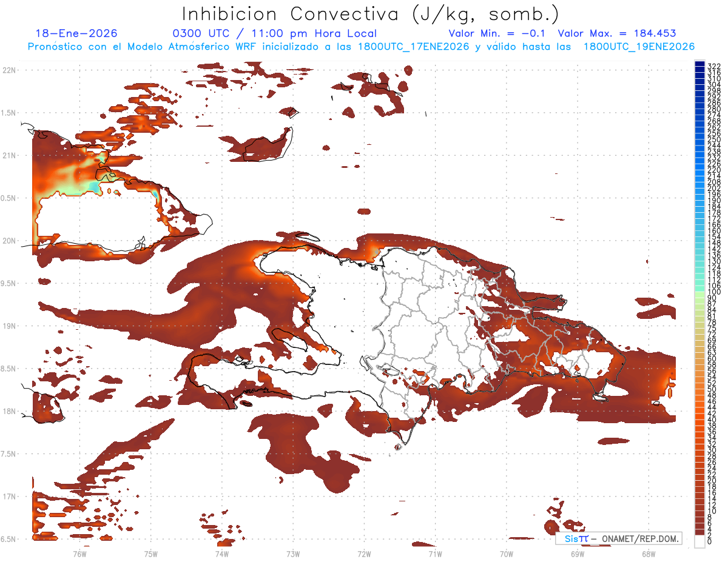Viewport: 728px width, 562px height.
Task: Click the darkest blue swatch atop the color bar
Action: click(x=699, y=64)
